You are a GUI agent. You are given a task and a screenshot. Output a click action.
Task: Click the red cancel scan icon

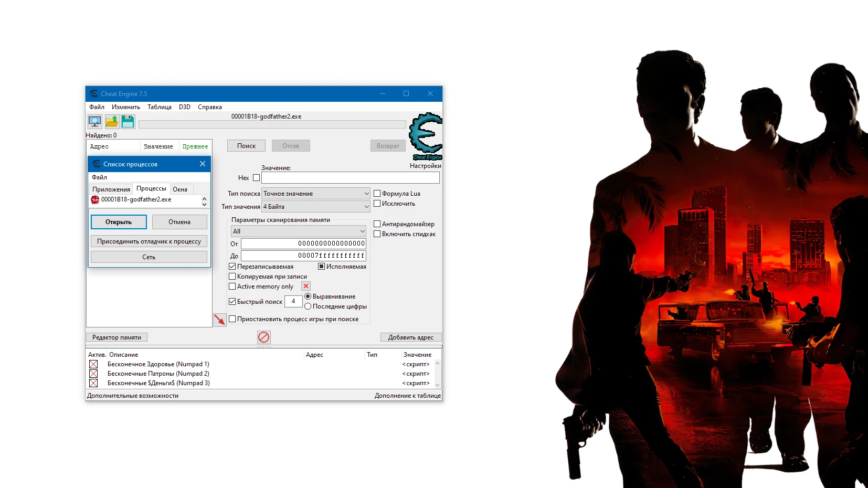tap(263, 337)
